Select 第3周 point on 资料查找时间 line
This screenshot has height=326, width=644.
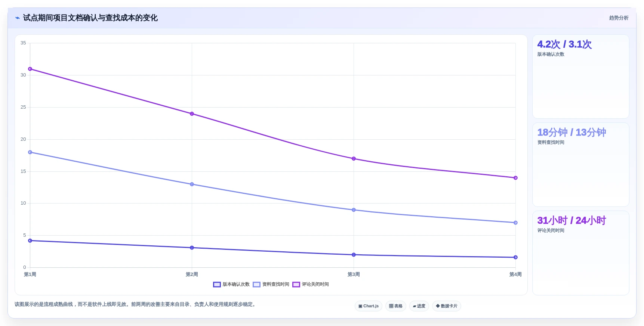(354, 210)
